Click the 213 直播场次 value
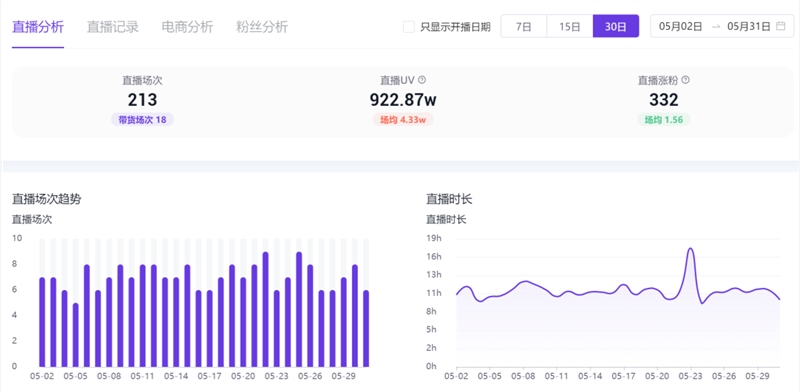800x392 pixels. 142,100
